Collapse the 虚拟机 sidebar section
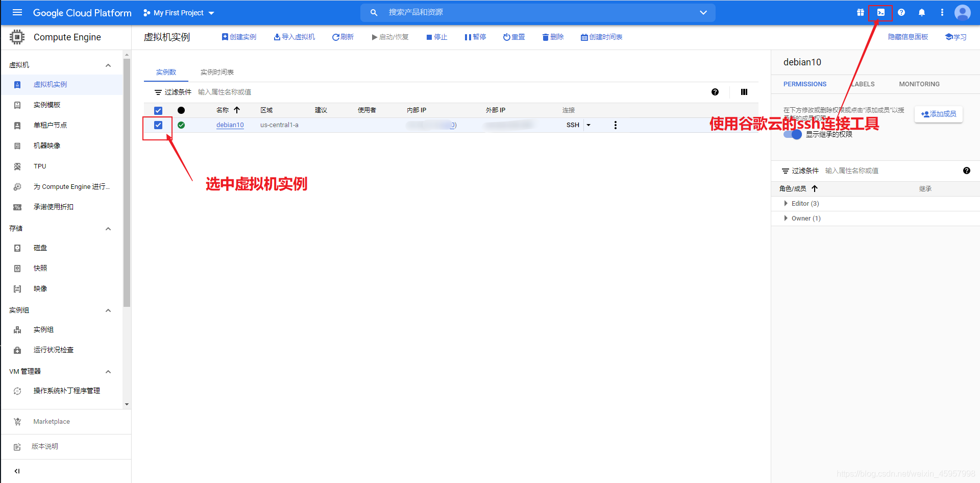The image size is (980, 483). [108, 65]
